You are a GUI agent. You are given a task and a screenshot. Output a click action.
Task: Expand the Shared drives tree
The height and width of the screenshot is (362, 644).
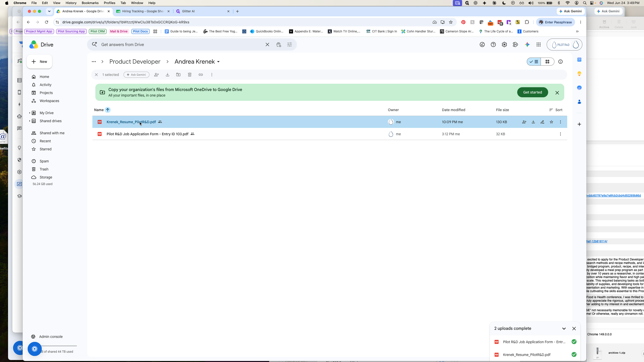coord(29,121)
